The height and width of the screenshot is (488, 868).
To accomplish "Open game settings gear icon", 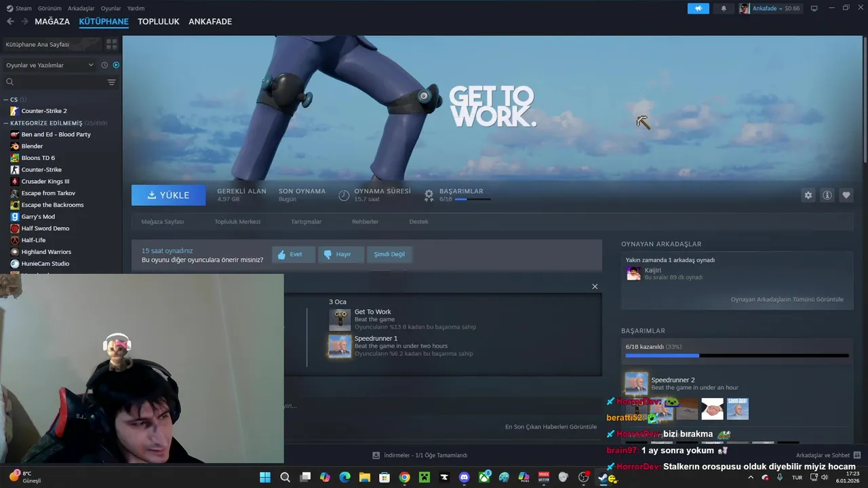I will (x=808, y=195).
